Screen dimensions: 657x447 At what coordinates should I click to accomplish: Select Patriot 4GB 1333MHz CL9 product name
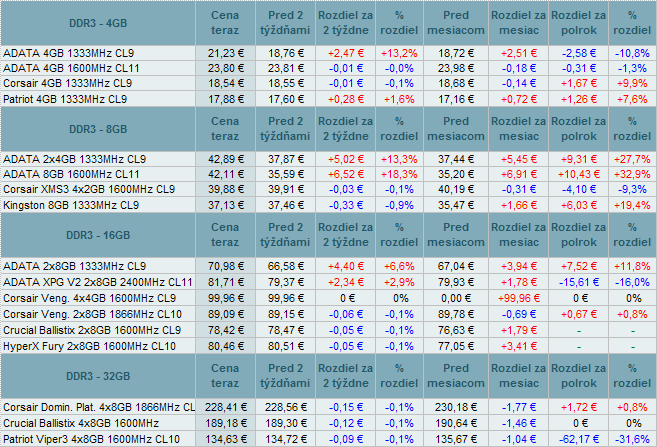(65, 99)
